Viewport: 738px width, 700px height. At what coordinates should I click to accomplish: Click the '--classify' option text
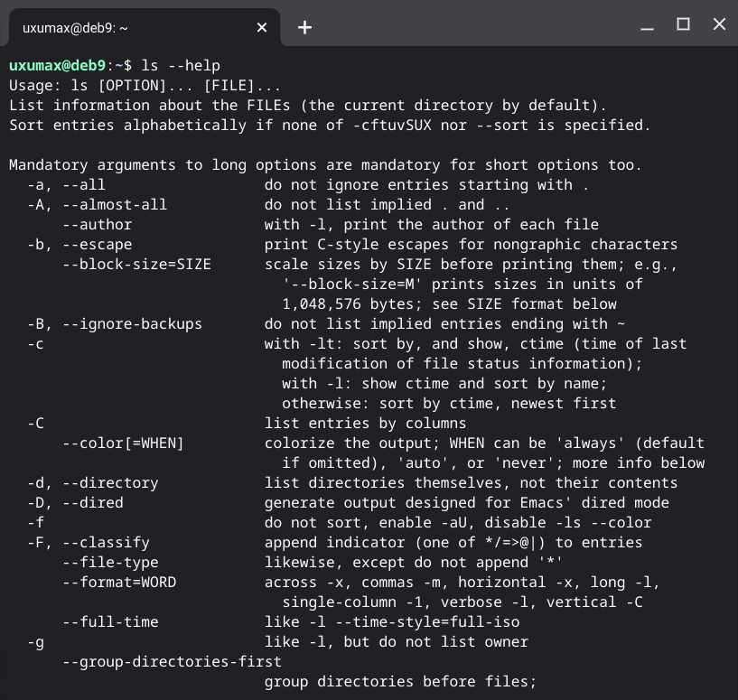point(107,542)
